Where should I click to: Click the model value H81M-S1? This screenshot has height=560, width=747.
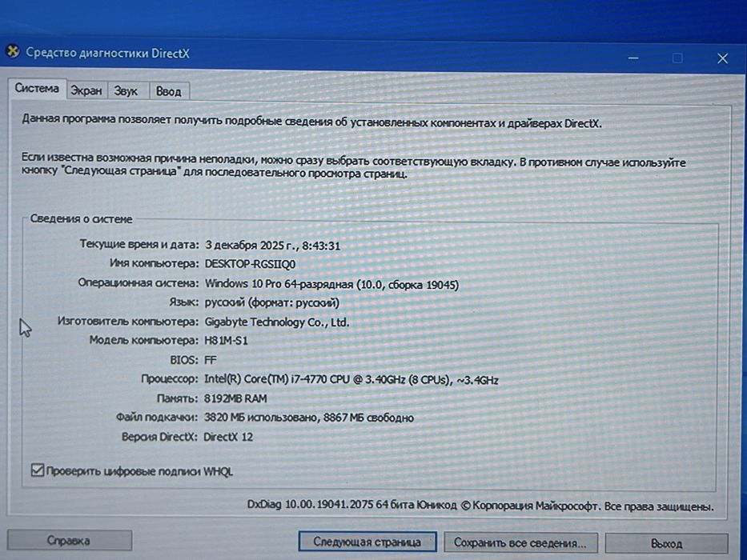(x=227, y=341)
